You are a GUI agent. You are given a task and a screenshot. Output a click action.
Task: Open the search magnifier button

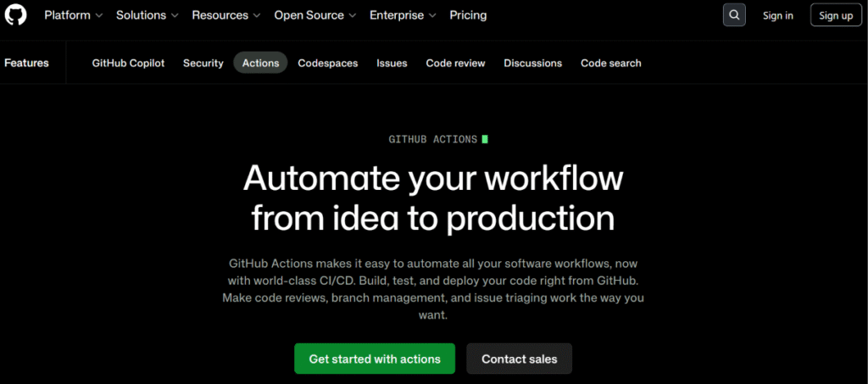pyautogui.click(x=734, y=15)
